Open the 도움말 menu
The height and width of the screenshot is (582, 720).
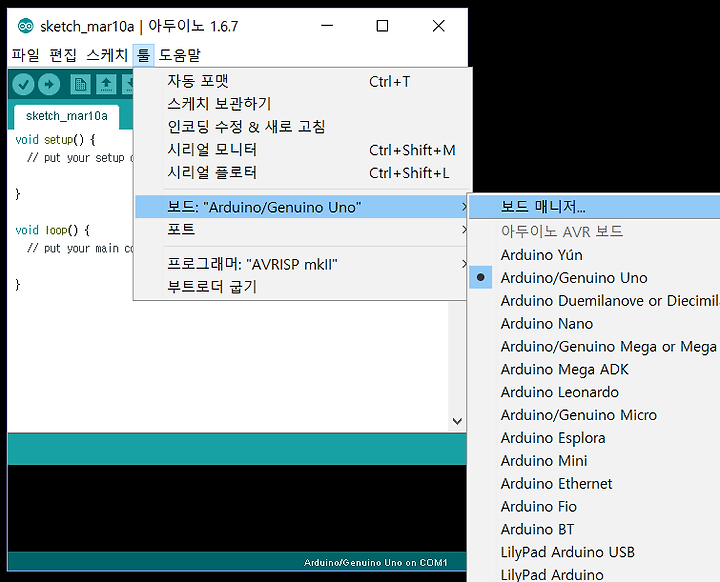(x=180, y=55)
